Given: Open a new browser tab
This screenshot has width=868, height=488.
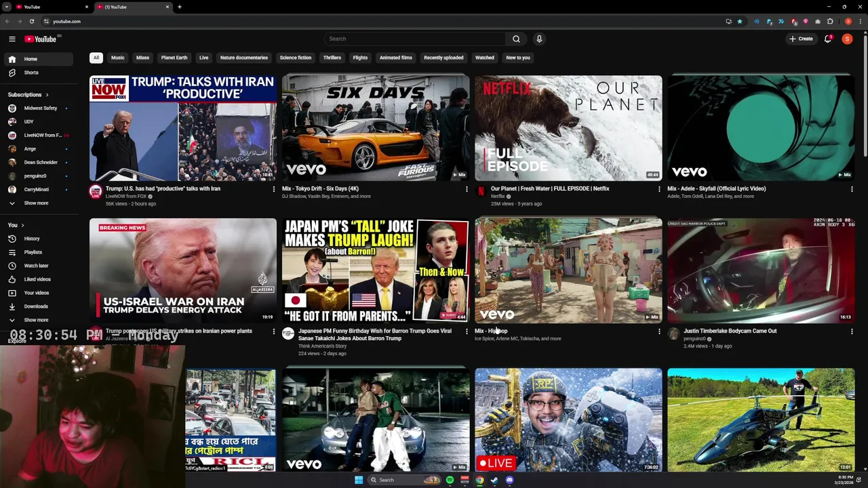Looking at the screenshot, I should pyautogui.click(x=180, y=7).
